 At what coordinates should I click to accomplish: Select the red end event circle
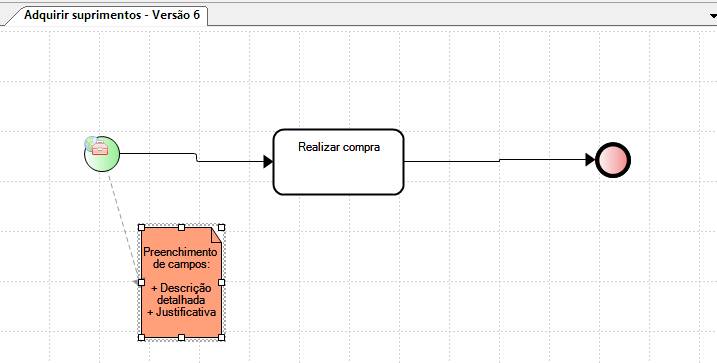[x=613, y=160]
